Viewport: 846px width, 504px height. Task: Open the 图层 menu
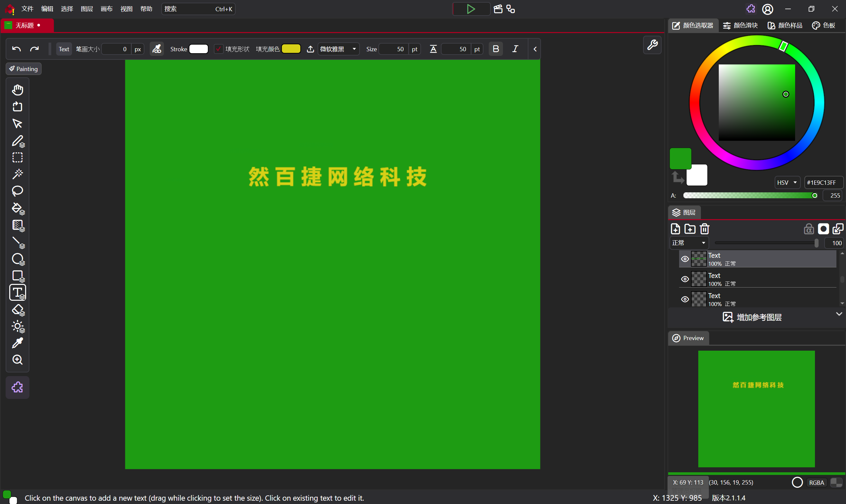87,9
